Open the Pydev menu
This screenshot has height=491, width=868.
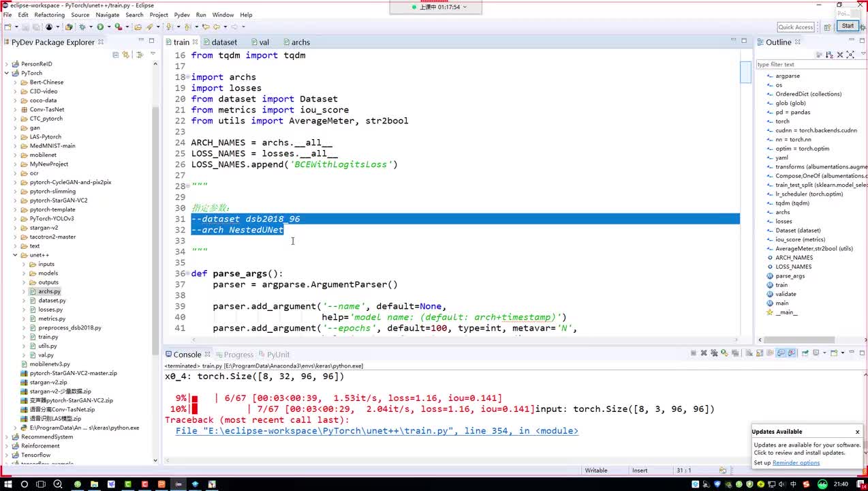(x=182, y=14)
